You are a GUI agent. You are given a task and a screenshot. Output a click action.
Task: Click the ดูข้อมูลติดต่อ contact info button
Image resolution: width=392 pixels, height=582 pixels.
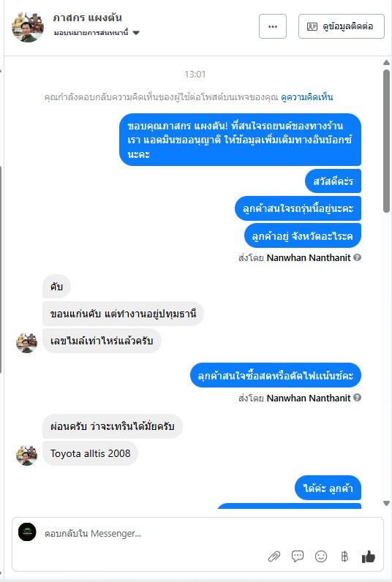[x=341, y=26]
